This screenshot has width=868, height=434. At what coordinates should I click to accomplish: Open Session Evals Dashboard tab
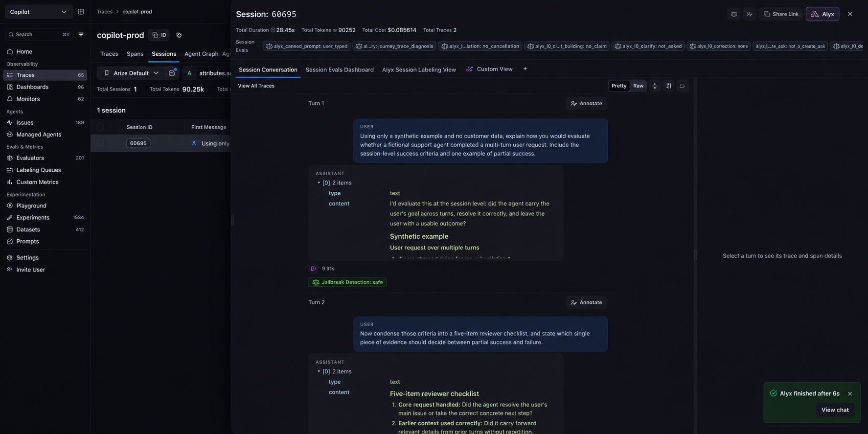(340, 69)
